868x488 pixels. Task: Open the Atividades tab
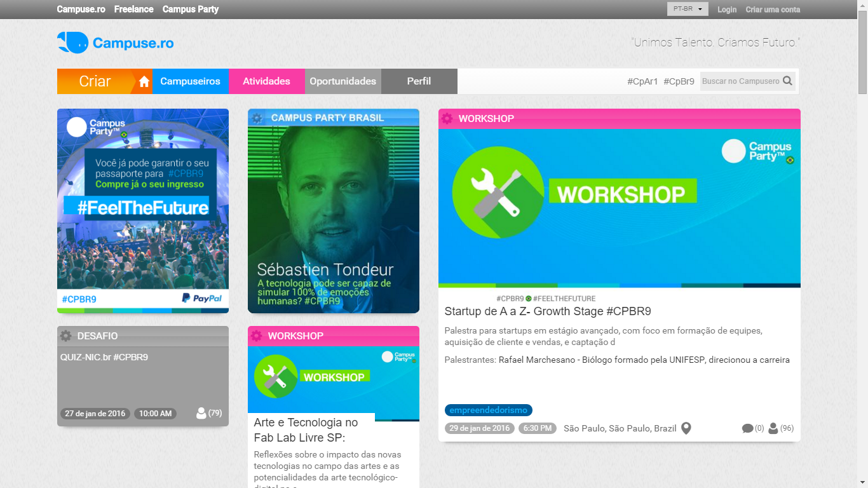tap(266, 81)
